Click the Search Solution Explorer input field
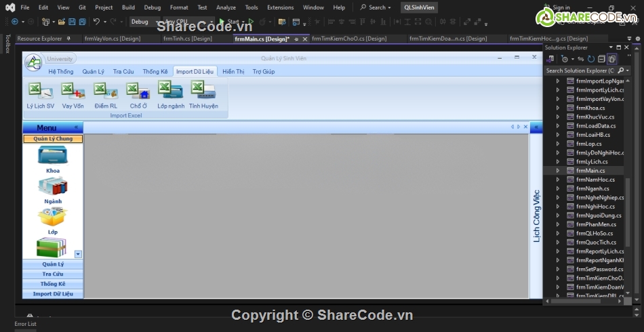This screenshot has width=644, height=332. click(x=581, y=70)
